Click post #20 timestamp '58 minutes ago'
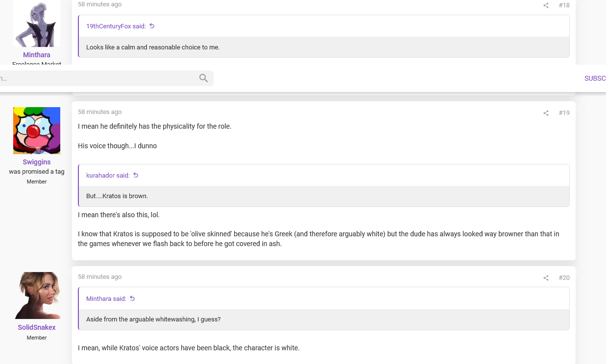 coord(100,277)
